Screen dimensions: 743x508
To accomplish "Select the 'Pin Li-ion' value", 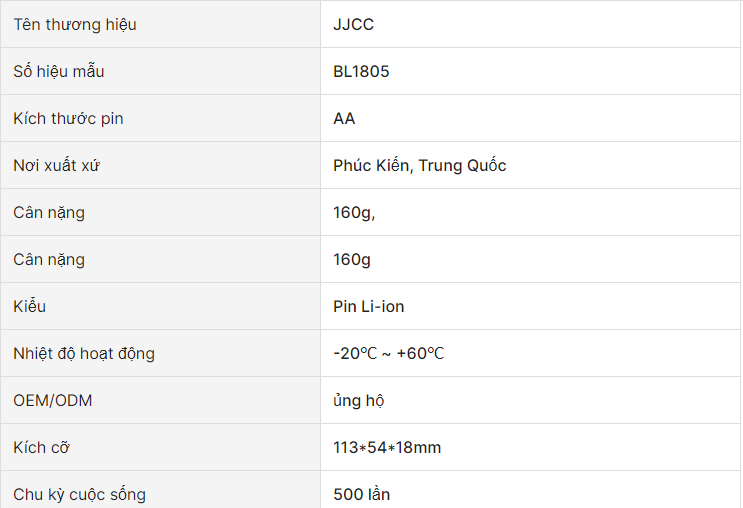I will pos(369,306).
